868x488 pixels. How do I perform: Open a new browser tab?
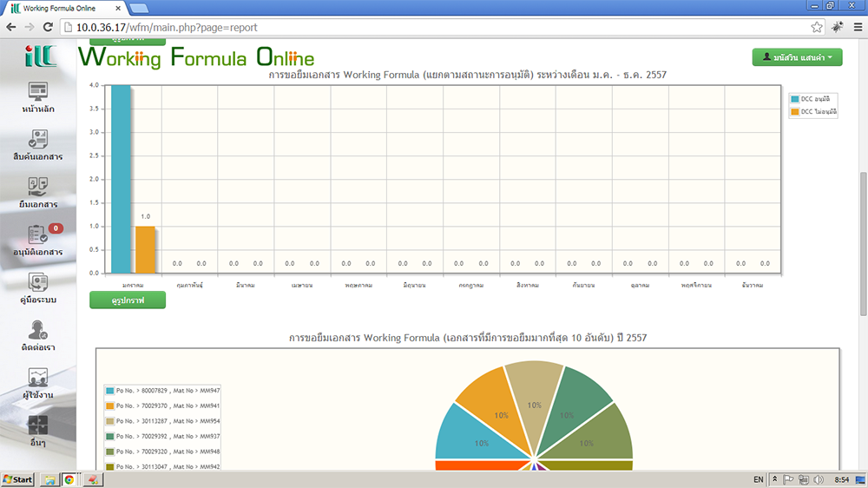(x=138, y=9)
